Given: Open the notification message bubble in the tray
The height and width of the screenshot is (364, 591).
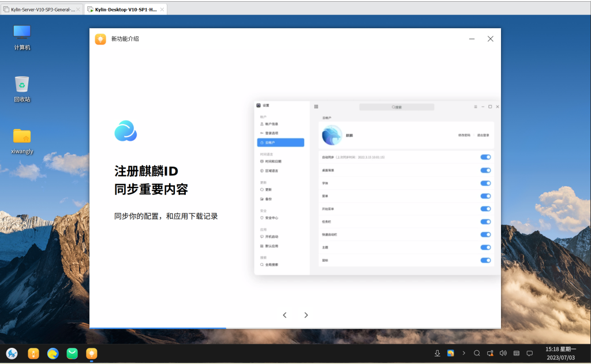Looking at the screenshot, I should [x=530, y=354].
